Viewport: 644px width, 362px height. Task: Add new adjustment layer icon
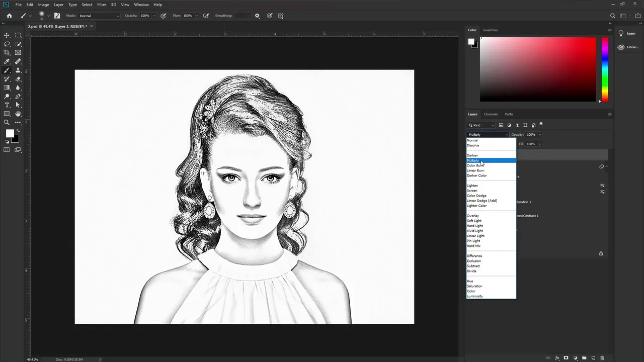(575, 358)
